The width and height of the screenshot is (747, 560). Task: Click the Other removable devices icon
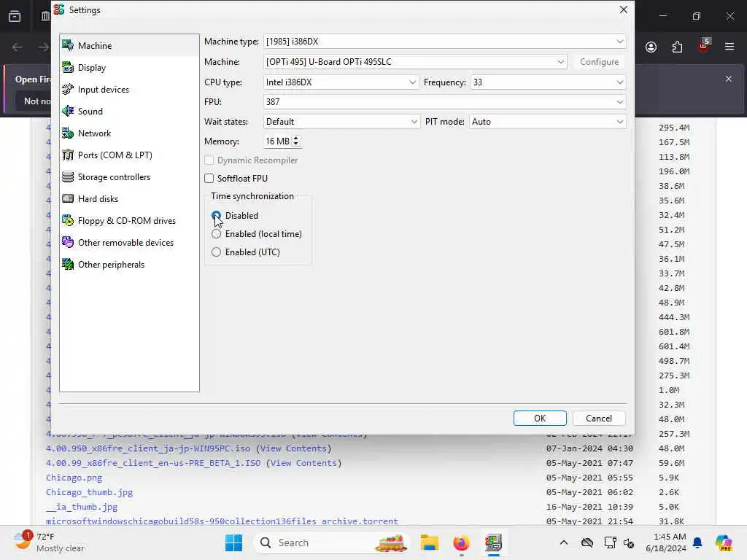68,243
